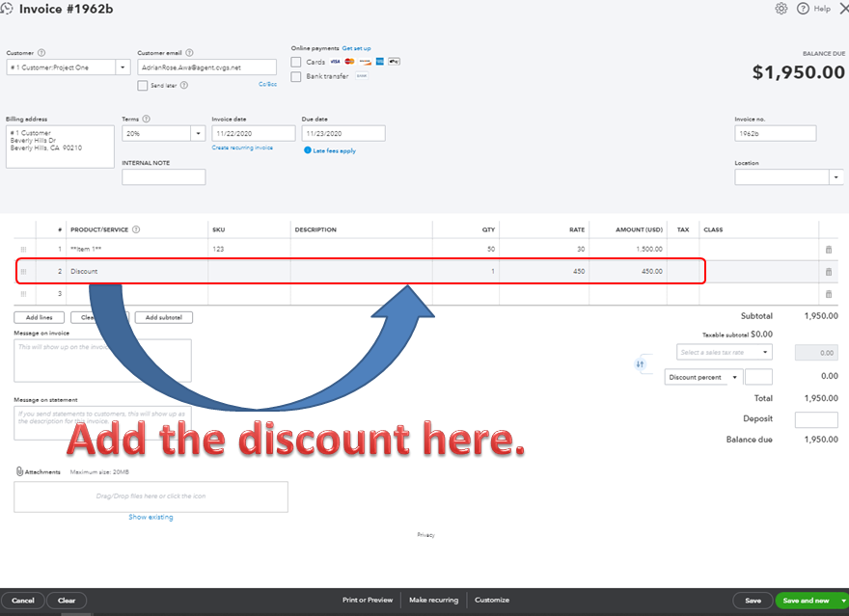Click the Billing address box

tap(60, 147)
